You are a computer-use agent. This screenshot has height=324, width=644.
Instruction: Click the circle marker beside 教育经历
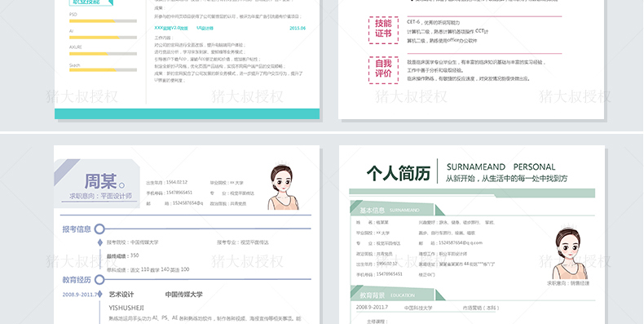pos(99,280)
